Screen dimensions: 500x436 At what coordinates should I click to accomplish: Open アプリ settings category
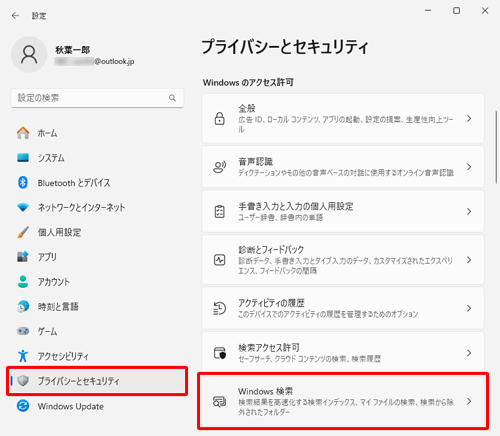[x=97, y=257]
